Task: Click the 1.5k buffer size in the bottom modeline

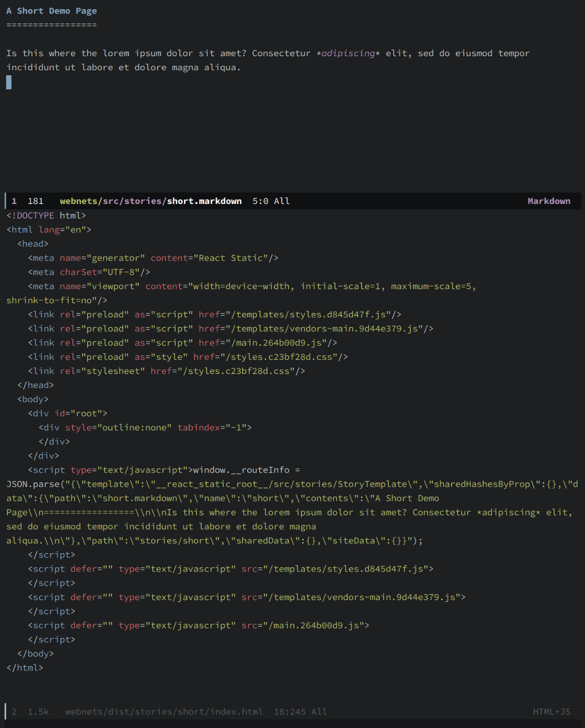Action: point(38,712)
